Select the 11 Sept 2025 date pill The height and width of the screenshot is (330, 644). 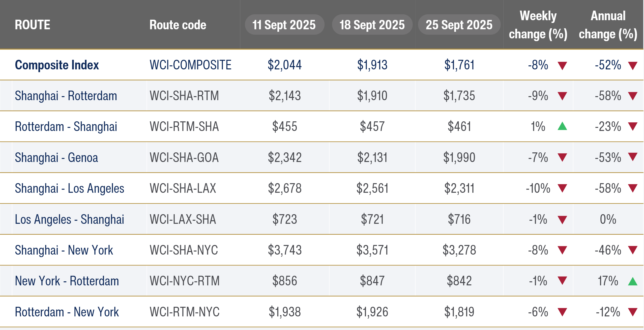point(284,25)
